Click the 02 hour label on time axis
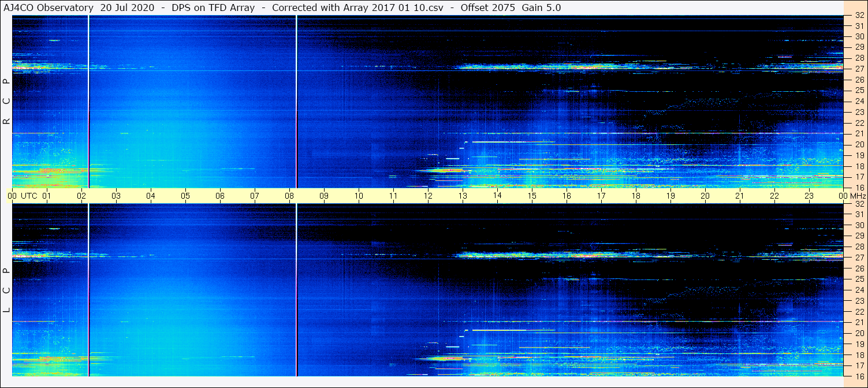The image size is (868, 388). pyautogui.click(x=81, y=196)
